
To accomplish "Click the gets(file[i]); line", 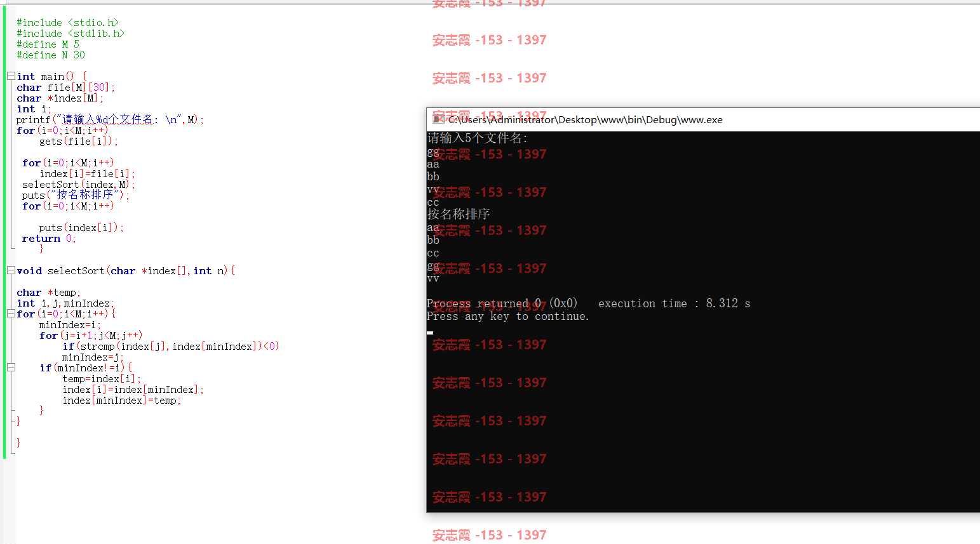I will [x=79, y=142].
